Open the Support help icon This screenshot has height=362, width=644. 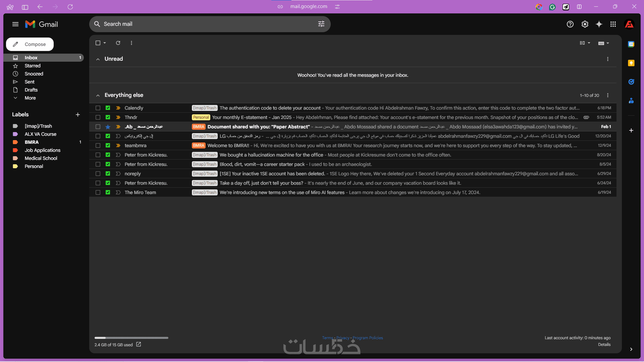pos(570,24)
